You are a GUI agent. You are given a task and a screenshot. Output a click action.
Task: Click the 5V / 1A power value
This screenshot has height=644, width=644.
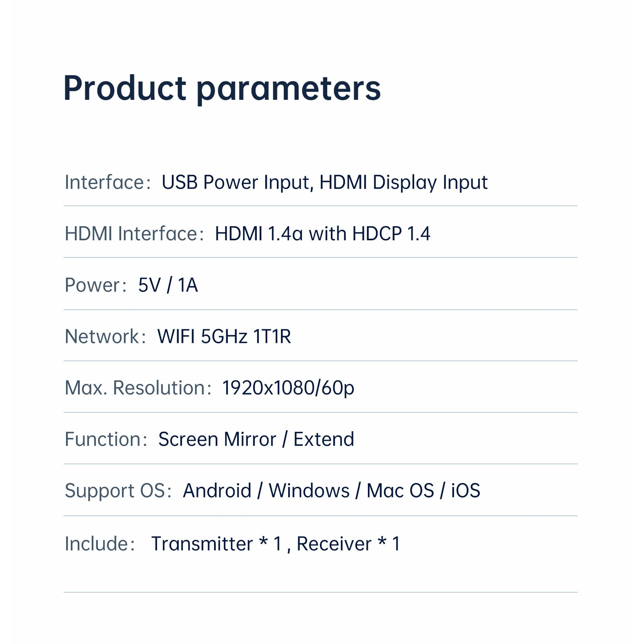(168, 285)
